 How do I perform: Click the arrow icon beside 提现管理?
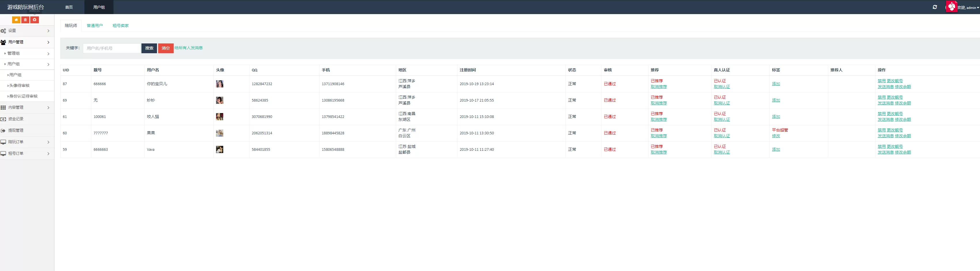click(x=3, y=130)
